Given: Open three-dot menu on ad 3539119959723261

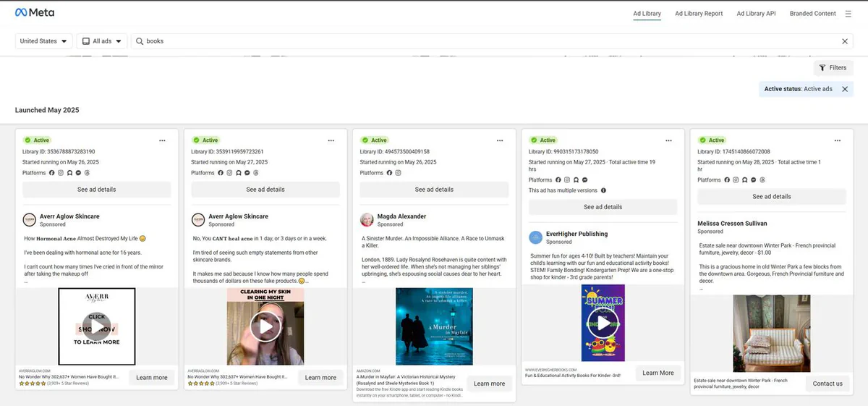Looking at the screenshot, I should pyautogui.click(x=331, y=140).
